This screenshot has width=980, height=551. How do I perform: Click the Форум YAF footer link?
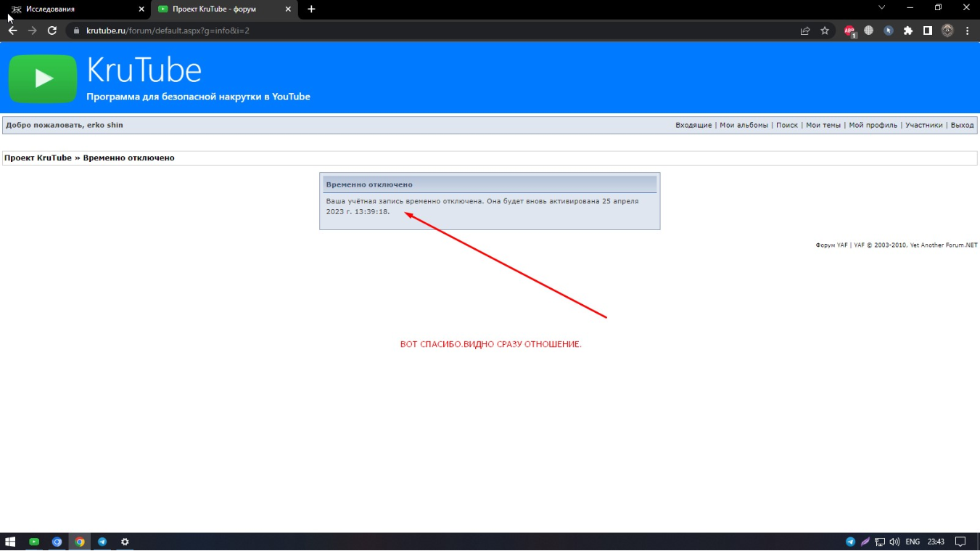[831, 245]
